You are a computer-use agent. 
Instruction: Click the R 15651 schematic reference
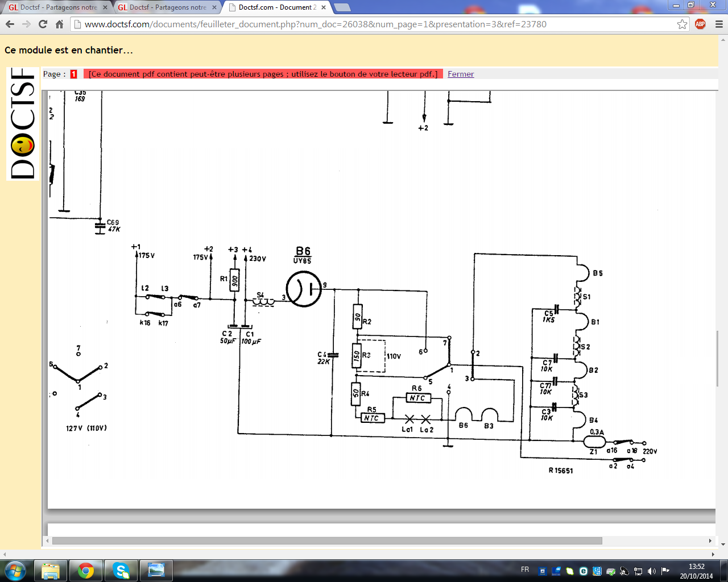(x=561, y=471)
